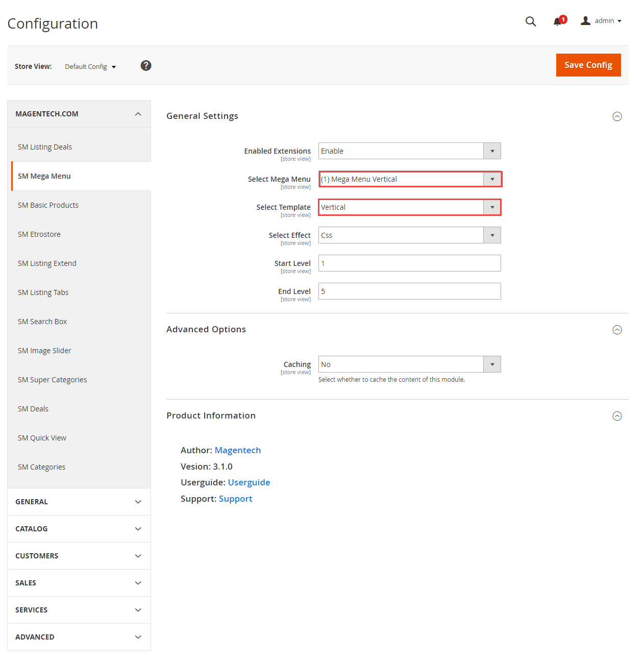Open the Select Template dropdown
This screenshot has width=644, height=663.
tap(410, 207)
